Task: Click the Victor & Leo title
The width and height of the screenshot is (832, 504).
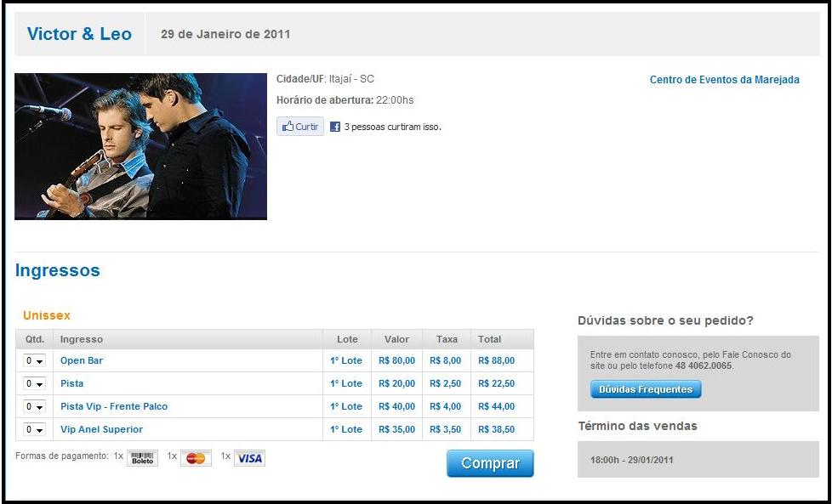Action: click(x=80, y=34)
